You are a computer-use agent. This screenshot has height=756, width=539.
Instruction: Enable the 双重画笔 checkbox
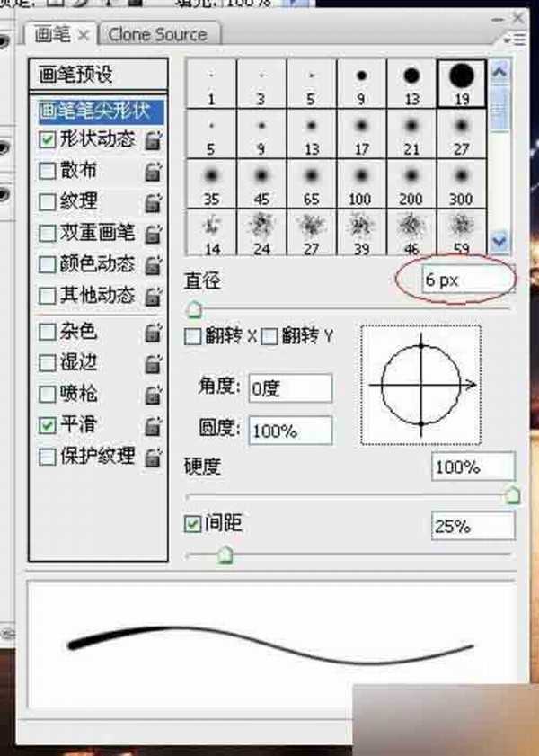48,234
